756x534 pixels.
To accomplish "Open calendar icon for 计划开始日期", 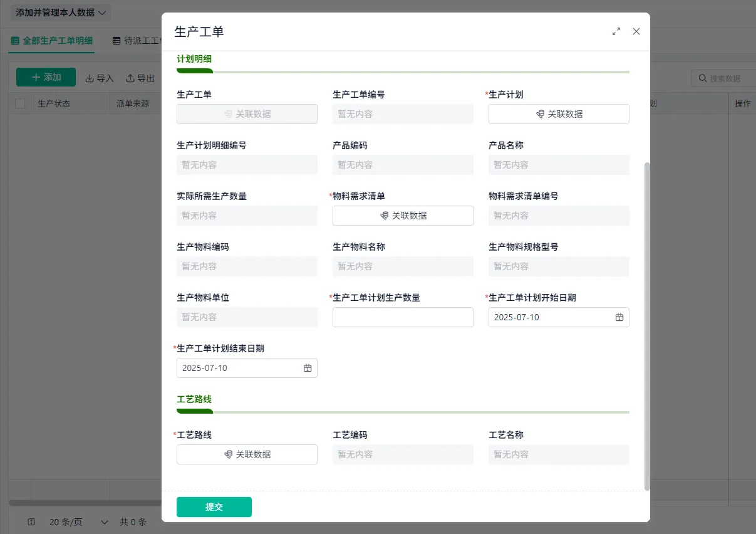I will tap(619, 317).
